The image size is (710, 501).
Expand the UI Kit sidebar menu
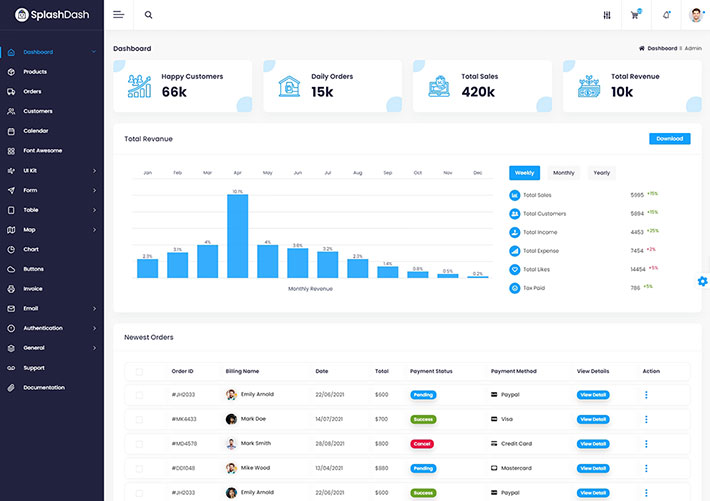[x=52, y=170]
